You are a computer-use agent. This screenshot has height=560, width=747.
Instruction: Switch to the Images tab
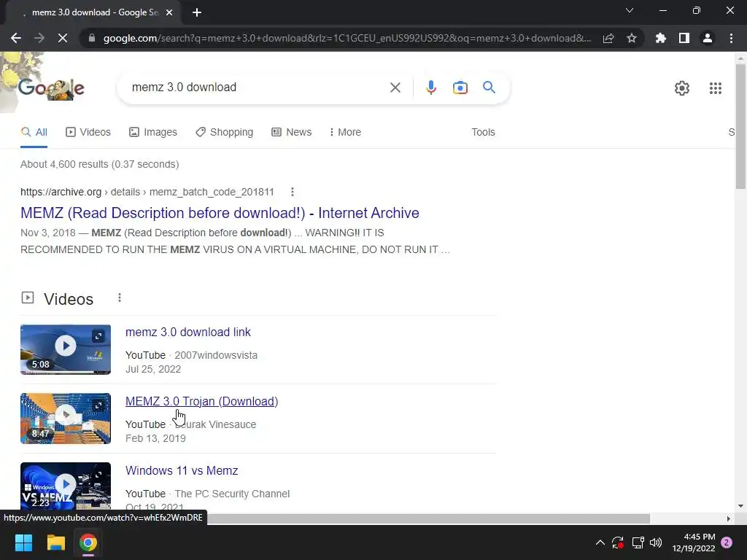click(x=153, y=133)
